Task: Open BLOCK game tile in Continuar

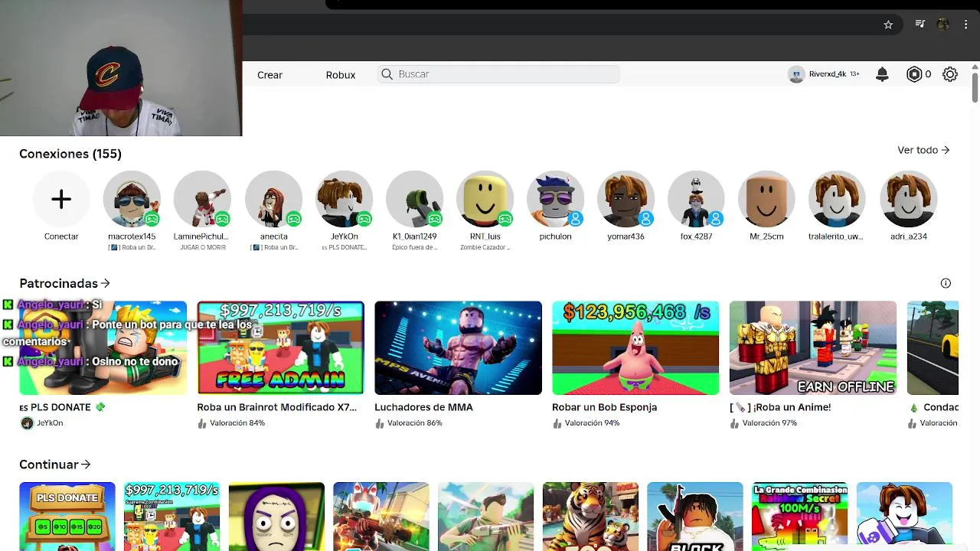Action: pos(695,517)
